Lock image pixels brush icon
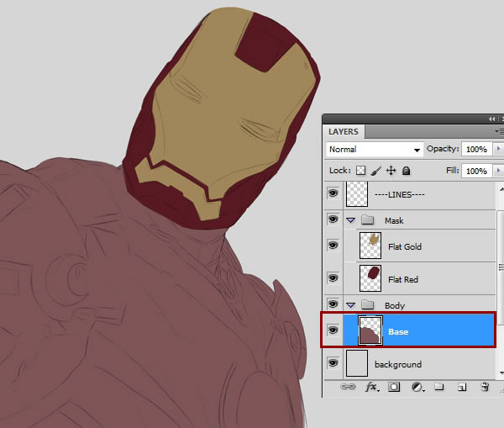The image size is (504, 428). 375,171
